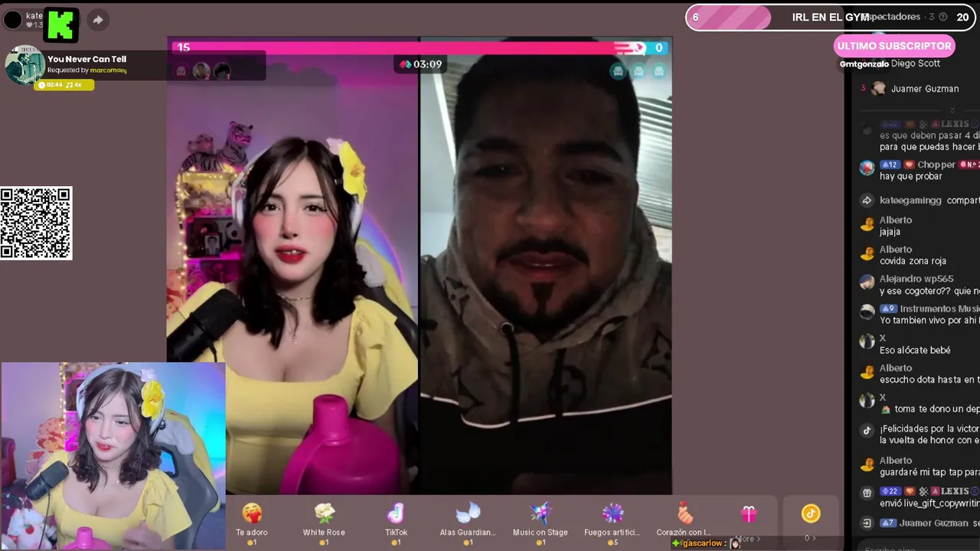Open the pink gift box icon
The image size is (980, 551).
click(x=749, y=514)
